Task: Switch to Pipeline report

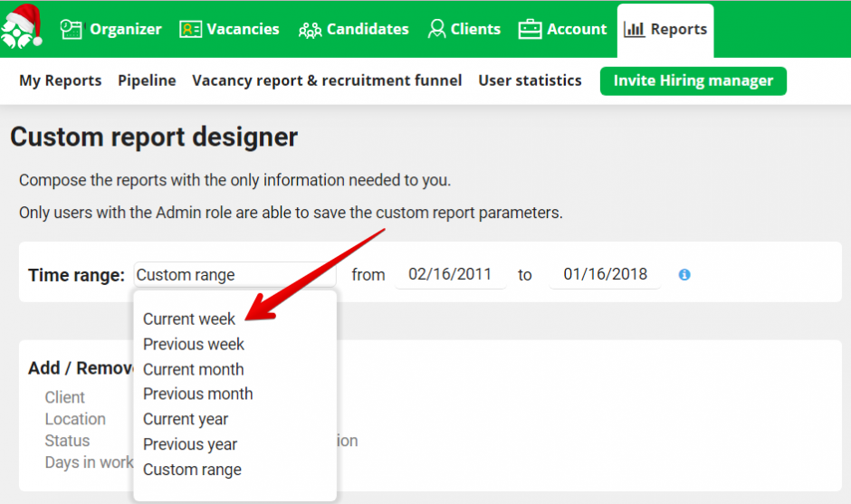Action: point(147,81)
